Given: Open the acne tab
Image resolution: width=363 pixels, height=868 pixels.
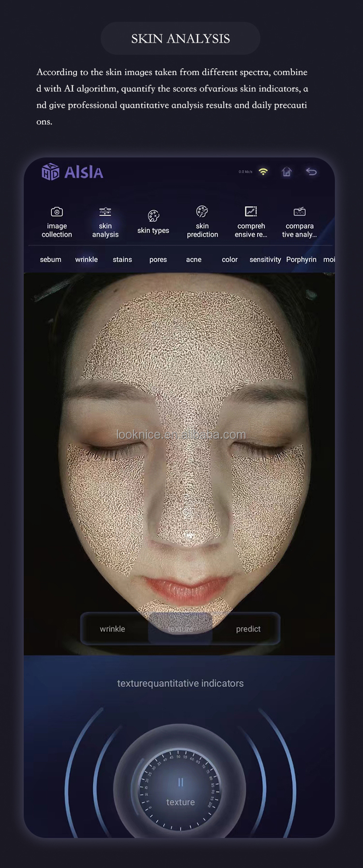Looking at the screenshot, I should pos(194,260).
